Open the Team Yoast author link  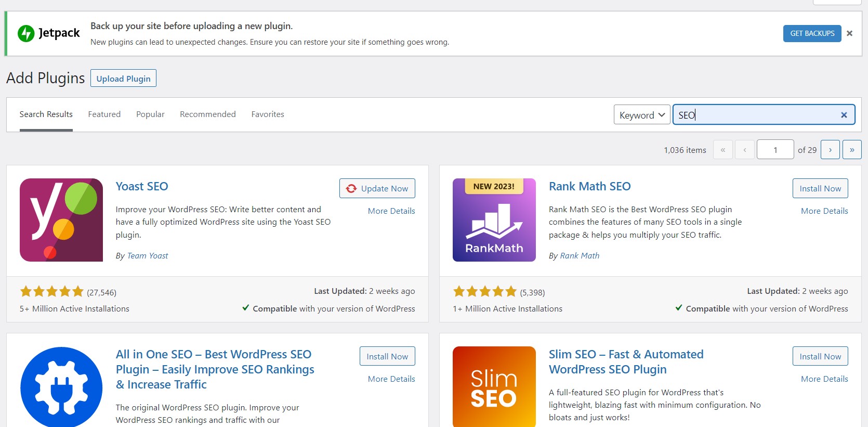click(148, 255)
